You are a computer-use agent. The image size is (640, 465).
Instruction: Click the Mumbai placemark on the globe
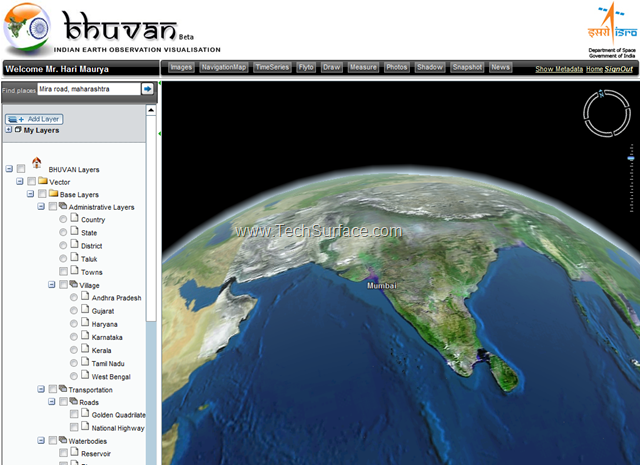coord(380,286)
